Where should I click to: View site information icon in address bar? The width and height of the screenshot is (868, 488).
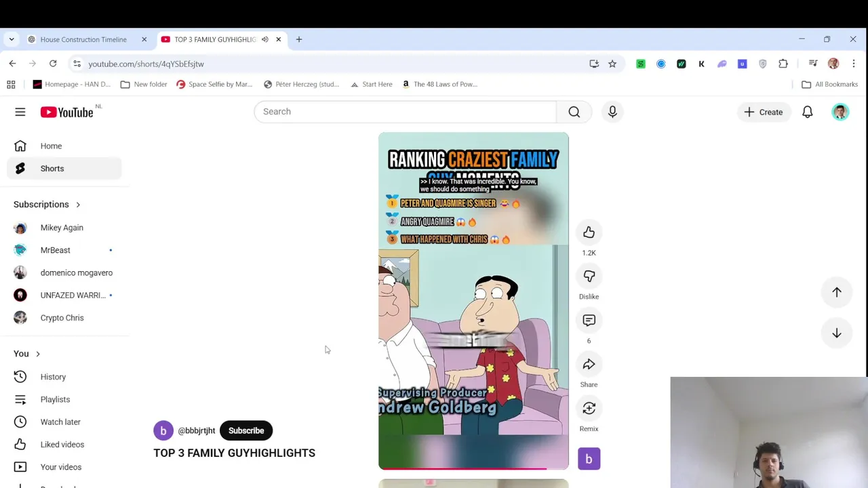77,64
